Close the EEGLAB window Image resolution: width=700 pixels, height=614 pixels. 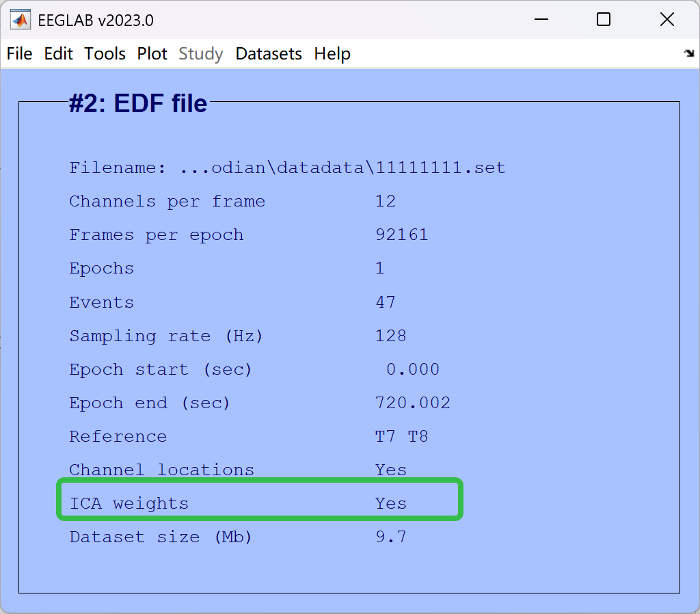pos(667,20)
